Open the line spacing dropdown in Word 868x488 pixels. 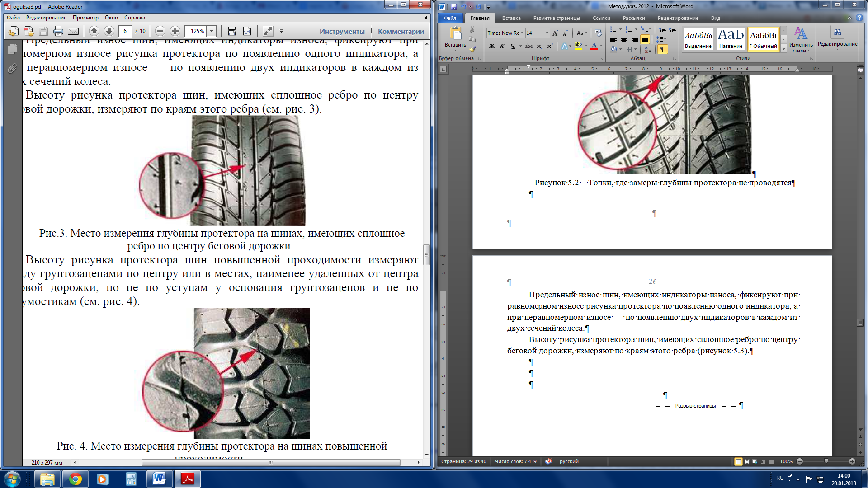(661, 39)
